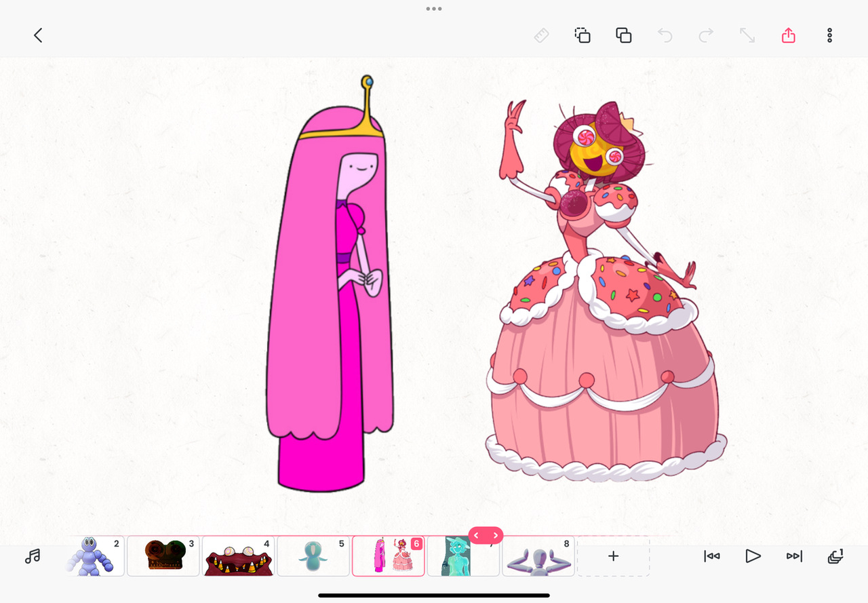Screen dimensions: 868x603
Task: Open the layers panel icon
Action: [x=835, y=556]
